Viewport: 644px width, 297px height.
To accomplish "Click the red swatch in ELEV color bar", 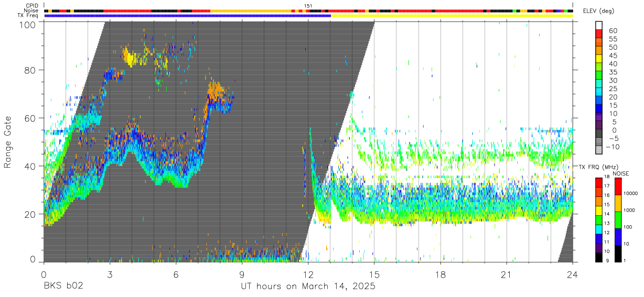I will [x=599, y=33].
